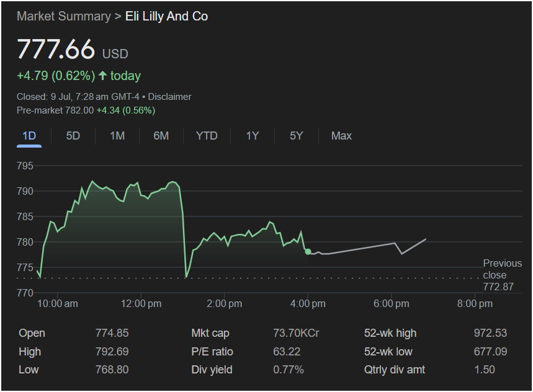533x392 pixels.
Task: Select the 5Y chart range
Action: pos(297,136)
